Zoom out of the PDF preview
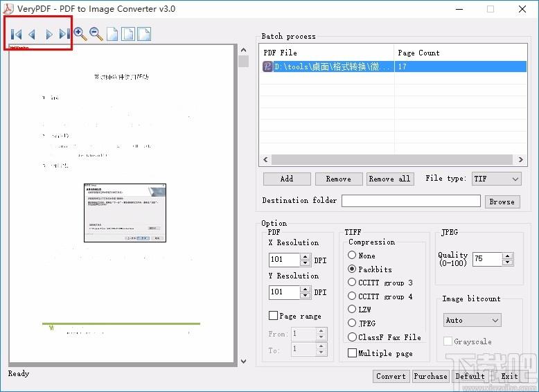539x392 pixels. click(96, 34)
